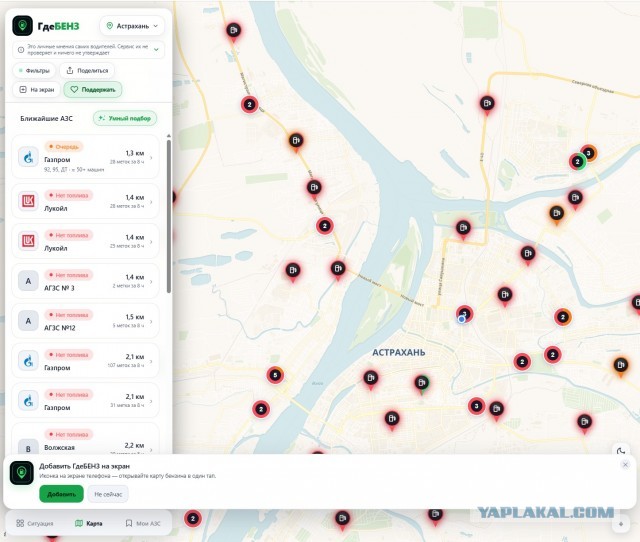640x542 pixels.
Task: Click the green-tipped fuel pin under АСТРАХАНЬ label
Action: coord(422,384)
